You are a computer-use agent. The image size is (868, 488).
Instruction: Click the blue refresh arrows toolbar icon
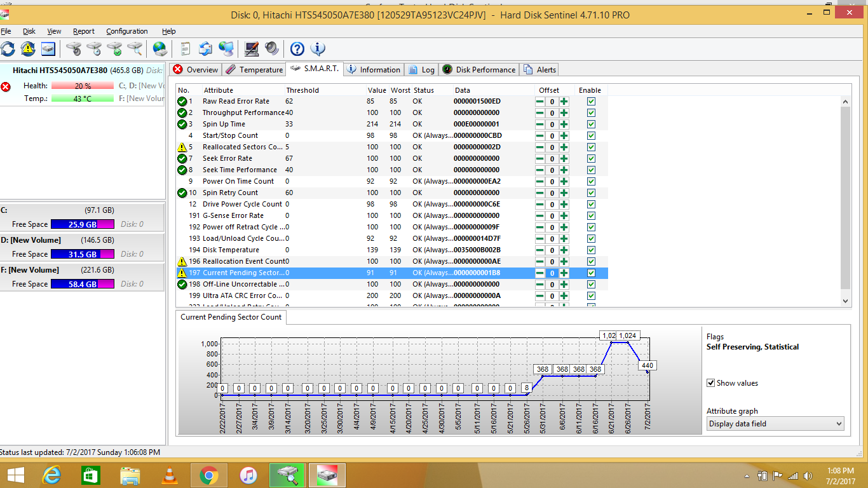coord(8,48)
